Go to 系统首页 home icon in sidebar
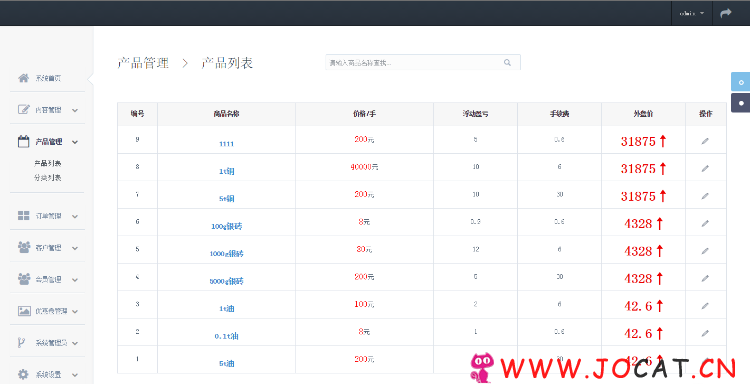This screenshot has width=750, height=384. point(23,78)
